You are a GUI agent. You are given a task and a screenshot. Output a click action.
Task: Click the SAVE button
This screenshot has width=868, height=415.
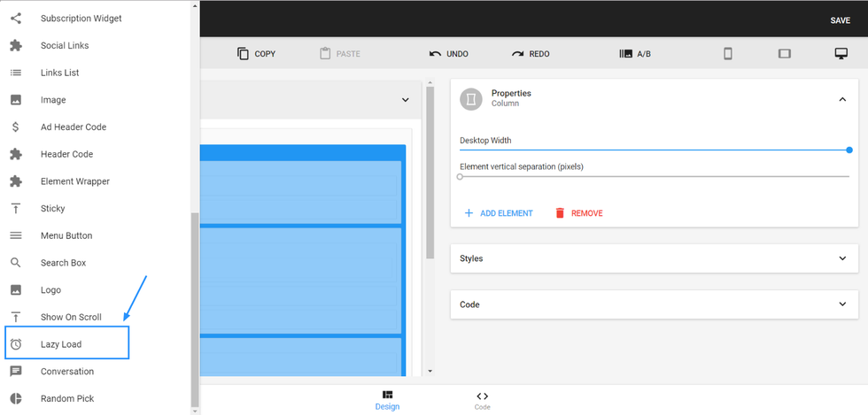[x=840, y=20]
